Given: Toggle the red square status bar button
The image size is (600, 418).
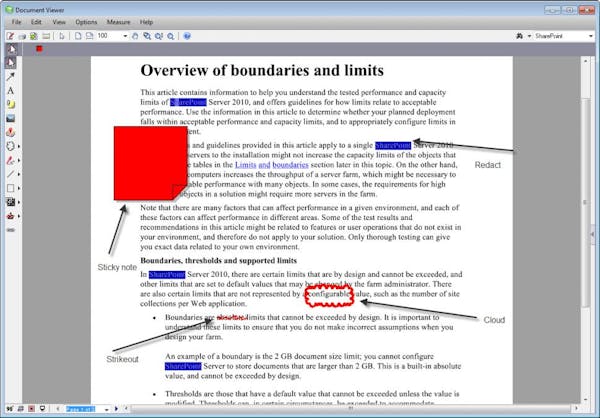Looking at the screenshot, I should (31, 409).
